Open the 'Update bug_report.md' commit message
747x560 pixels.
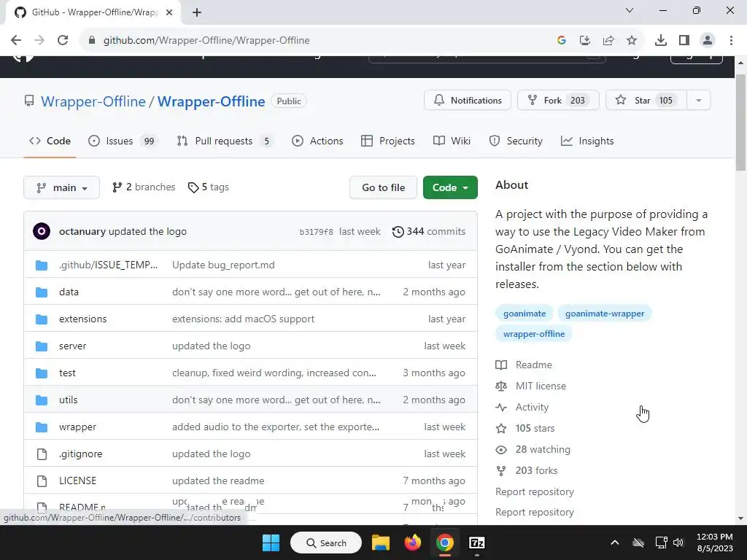pos(223,265)
